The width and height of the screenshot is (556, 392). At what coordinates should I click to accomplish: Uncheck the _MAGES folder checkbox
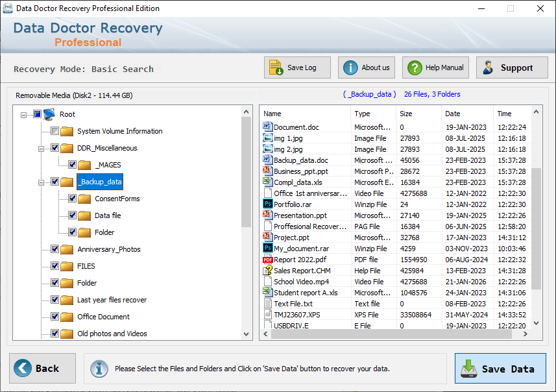(x=72, y=165)
